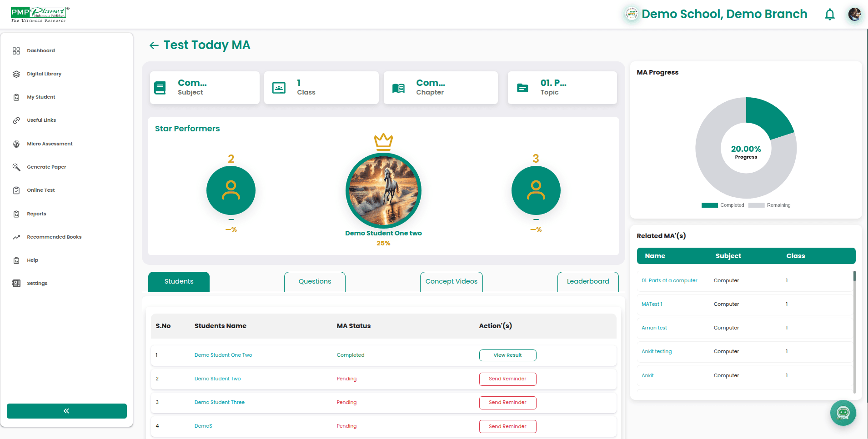Click the top performer horse photo
Image resolution: width=868 pixels, height=439 pixels.
coord(383,191)
